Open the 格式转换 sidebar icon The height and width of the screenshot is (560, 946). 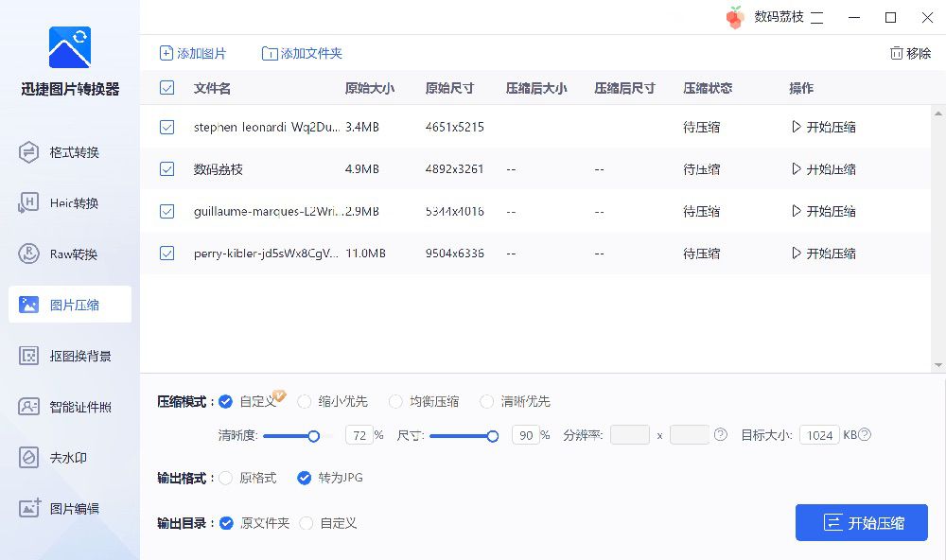coord(28,152)
